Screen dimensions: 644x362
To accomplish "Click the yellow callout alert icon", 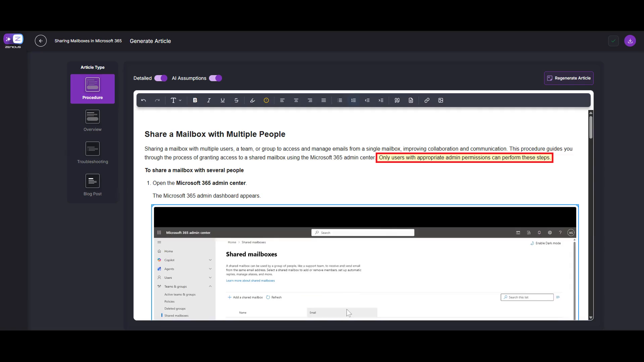I will [266, 100].
